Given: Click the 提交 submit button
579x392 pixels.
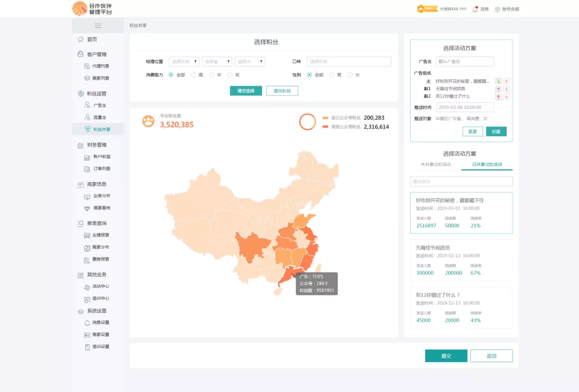Looking at the screenshot, I should [x=446, y=356].
